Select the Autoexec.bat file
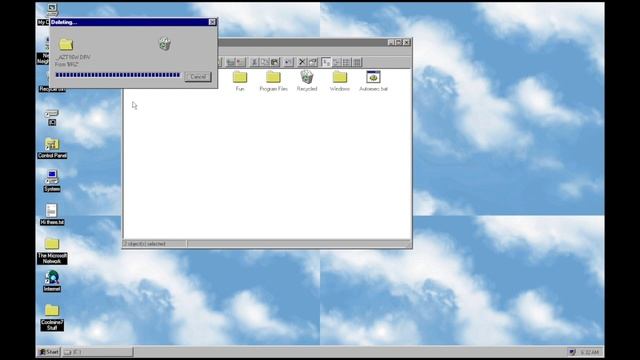 [x=373, y=80]
